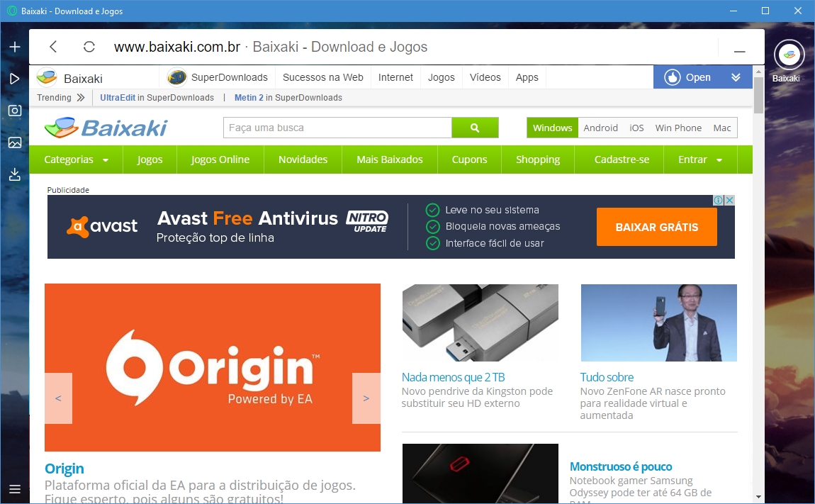
Task: Click the www.baixaki.com.br address text
Action: point(176,47)
